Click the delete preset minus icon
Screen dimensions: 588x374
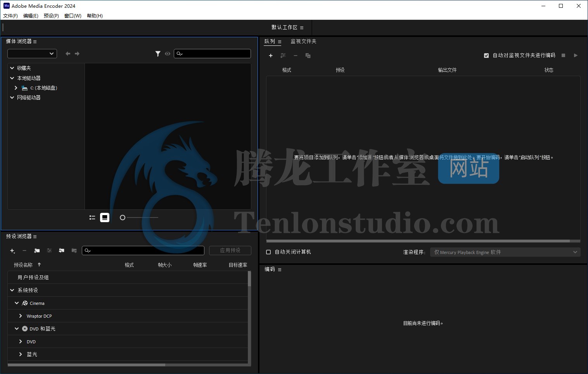click(24, 251)
